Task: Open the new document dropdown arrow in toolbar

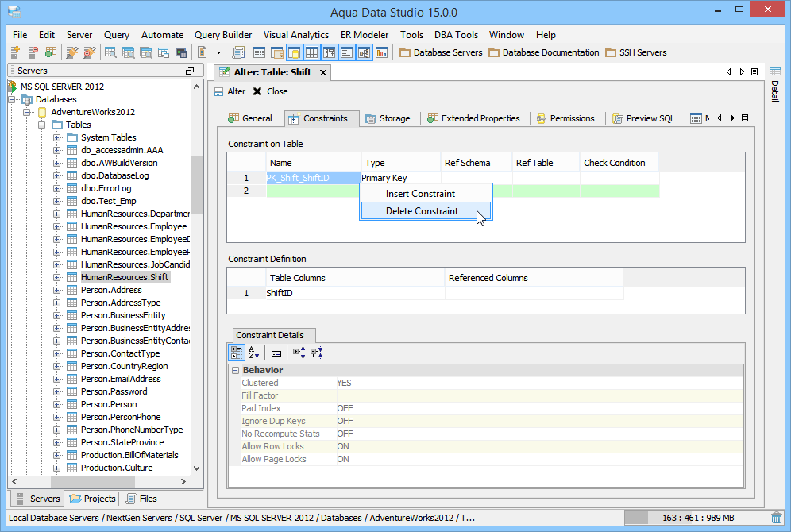Action: pyautogui.click(x=218, y=52)
